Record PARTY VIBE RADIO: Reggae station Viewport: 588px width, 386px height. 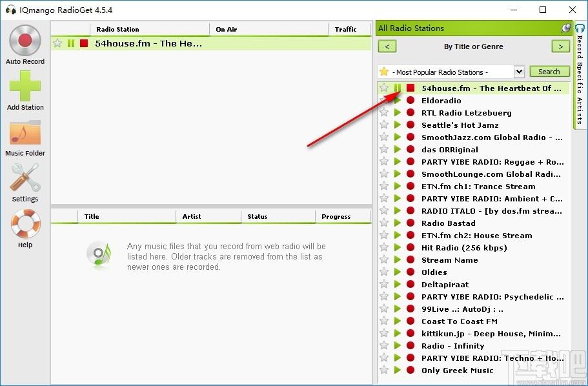[x=411, y=161]
